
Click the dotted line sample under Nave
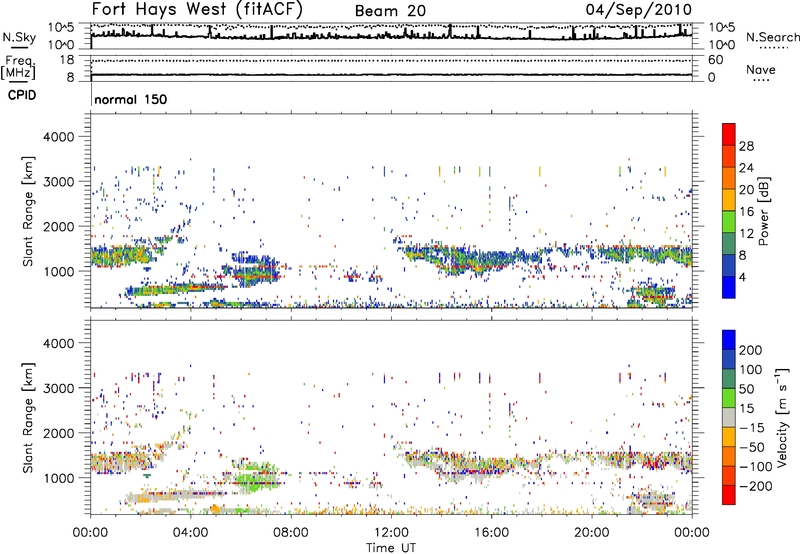[x=762, y=80]
